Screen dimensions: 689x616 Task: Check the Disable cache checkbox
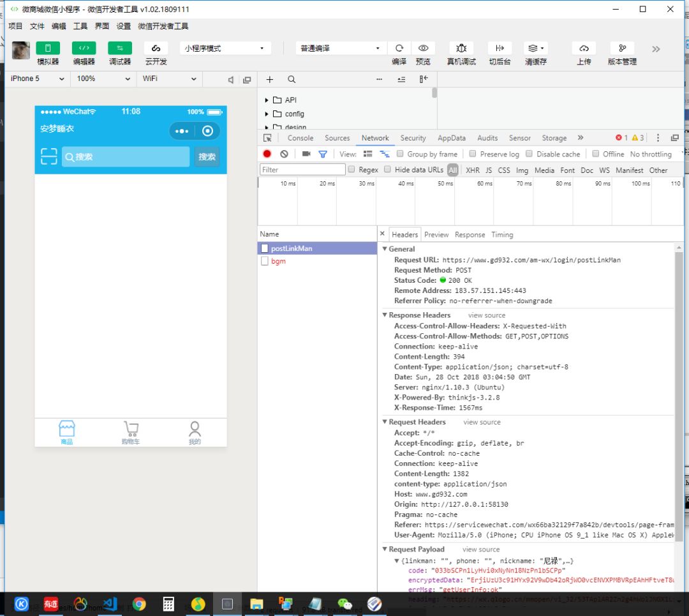coord(529,153)
